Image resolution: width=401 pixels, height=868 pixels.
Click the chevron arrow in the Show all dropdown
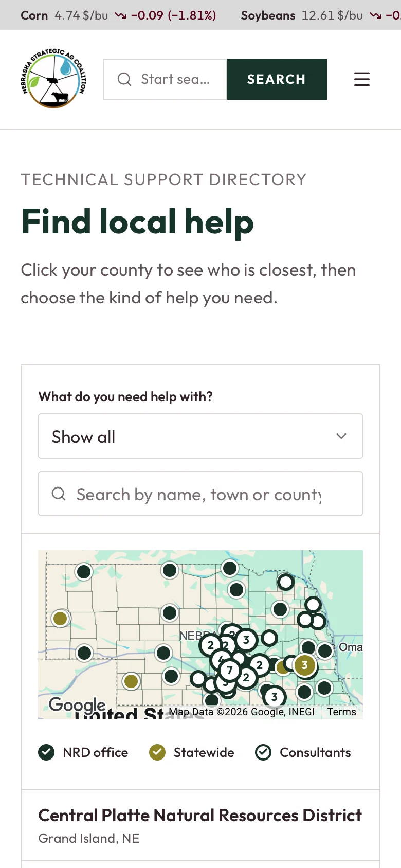(341, 436)
